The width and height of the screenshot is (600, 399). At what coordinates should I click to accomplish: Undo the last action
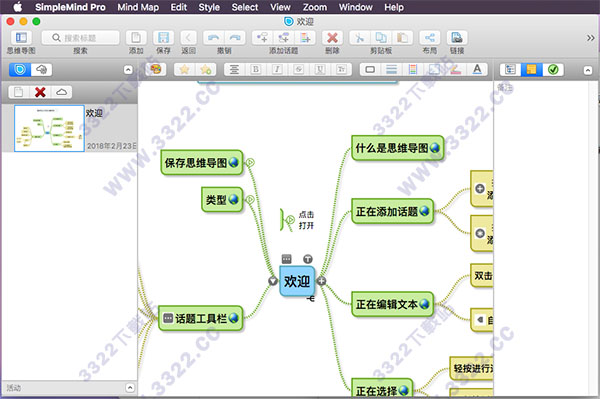[x=214, y=37]
